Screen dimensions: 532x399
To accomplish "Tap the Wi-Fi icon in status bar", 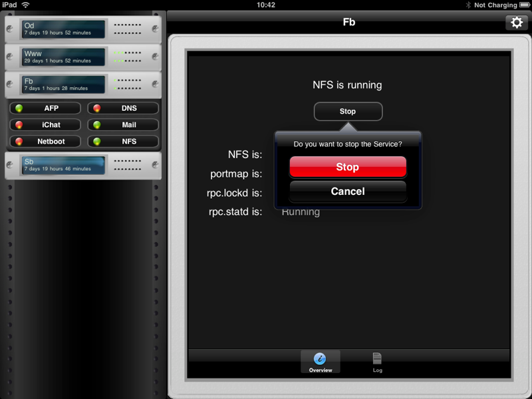I will [x=25, y=5].
